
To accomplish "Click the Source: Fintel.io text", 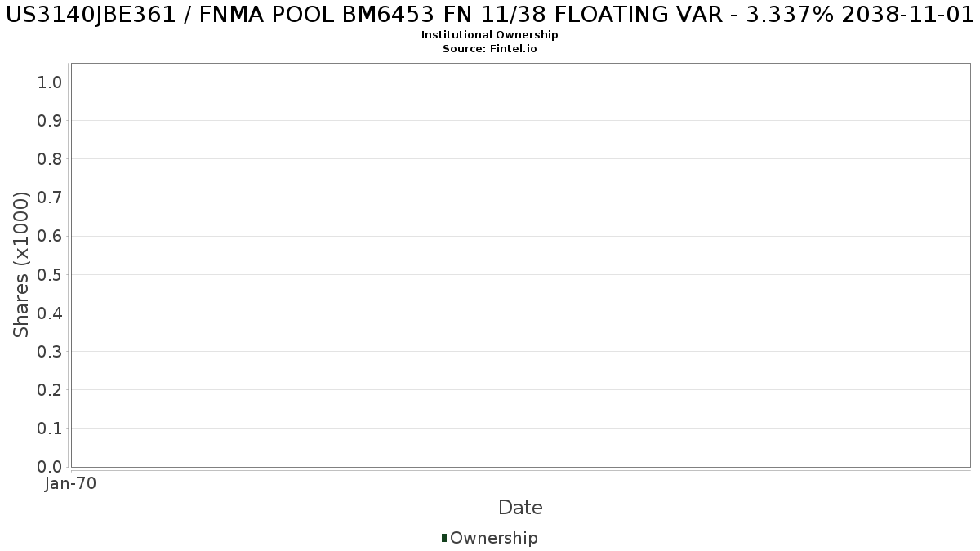I will click(490, 49).
